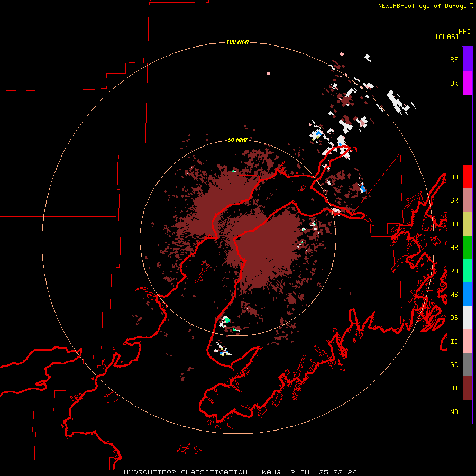
Task: Click the HA red legend swatch
Action: tap(467, 177)
